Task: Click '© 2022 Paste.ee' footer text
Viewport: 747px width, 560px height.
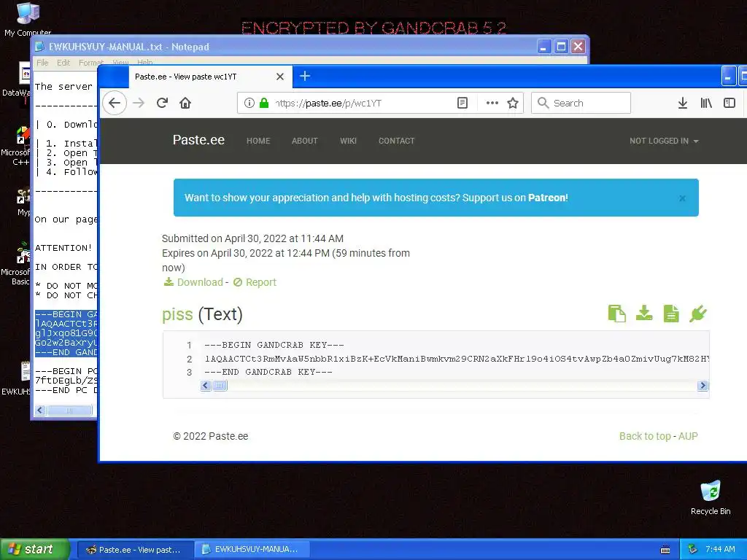Action: point(211,436)
